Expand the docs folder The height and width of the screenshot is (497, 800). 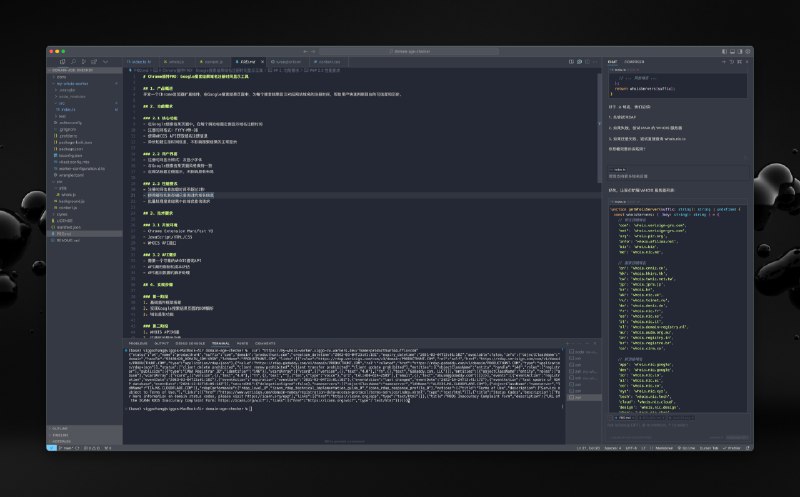[x=84, y=77]
